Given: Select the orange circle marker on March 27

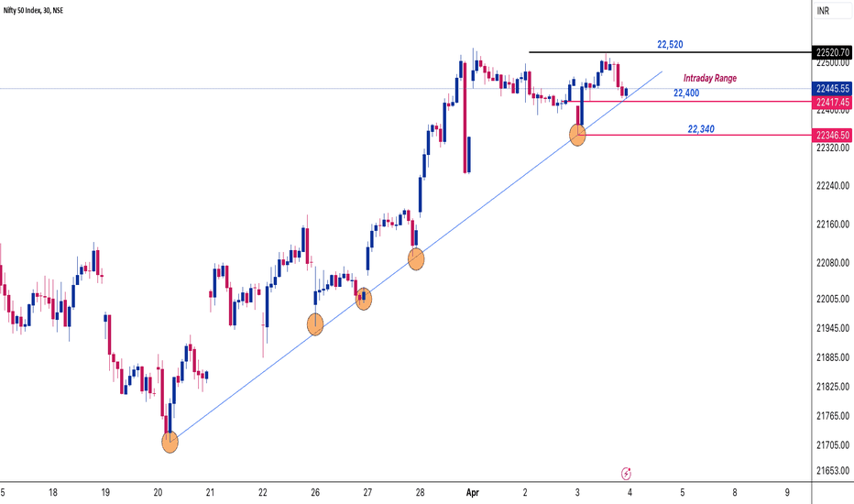Looking at the screenshot, I should (x=363, y=299).
